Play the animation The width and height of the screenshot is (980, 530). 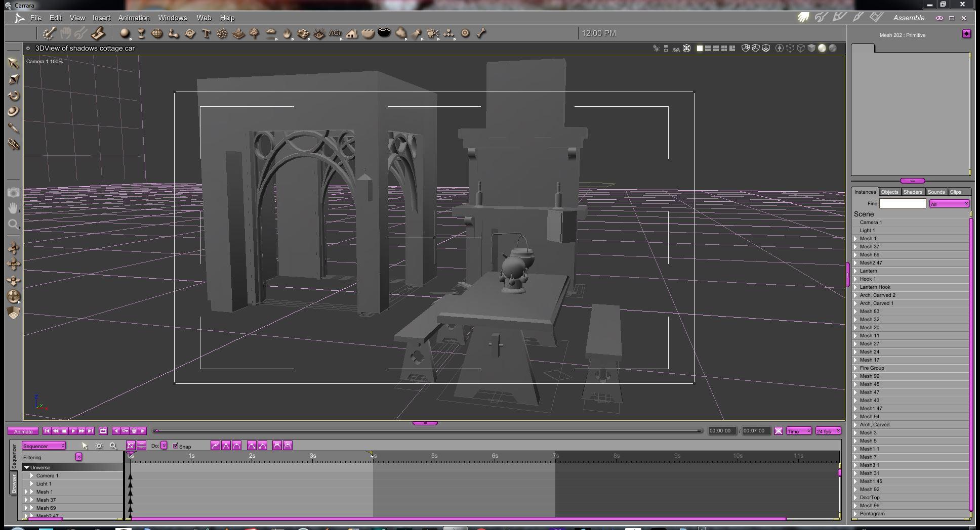(x=73, y=431)
